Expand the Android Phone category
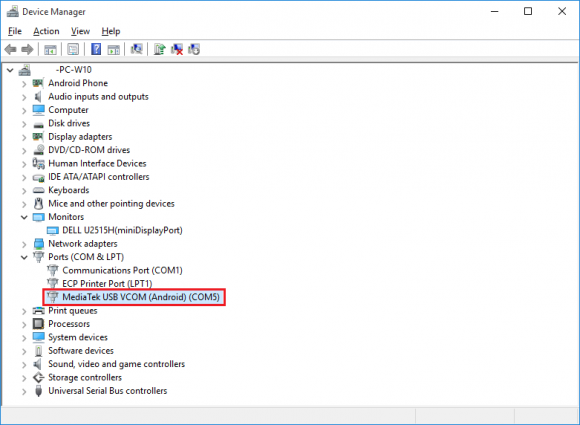The width and height of the screenshot is (580, 425). (24, 84)
